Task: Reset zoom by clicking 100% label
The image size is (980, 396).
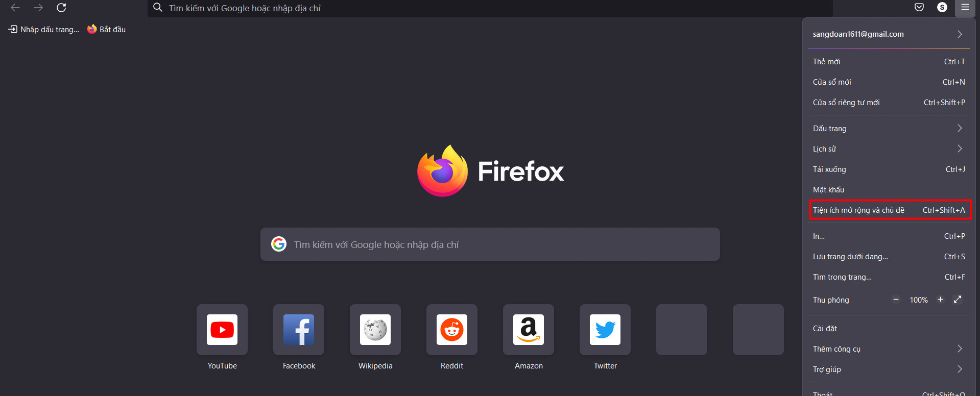Action: pyautogui.click(x=918, y=300)
